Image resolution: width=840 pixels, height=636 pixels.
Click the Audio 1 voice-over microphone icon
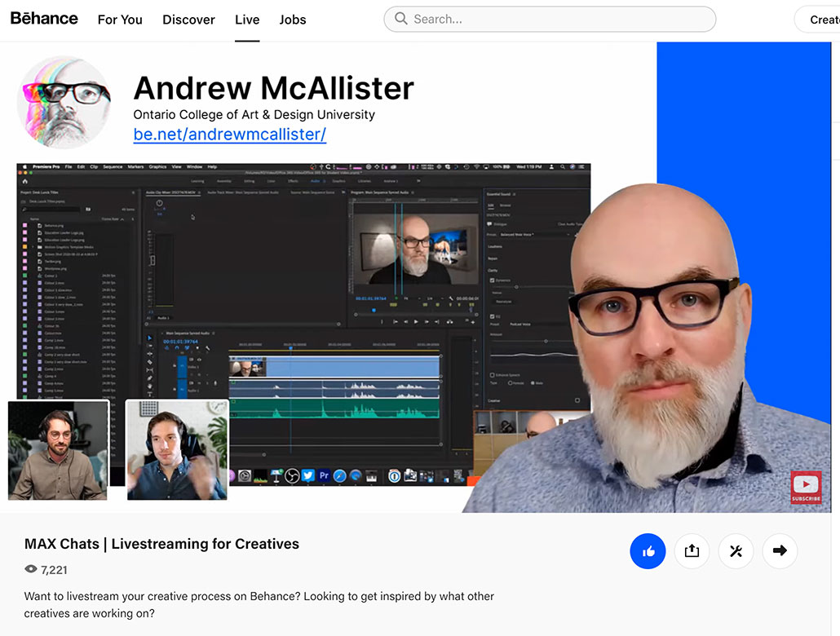coord(215,383)
